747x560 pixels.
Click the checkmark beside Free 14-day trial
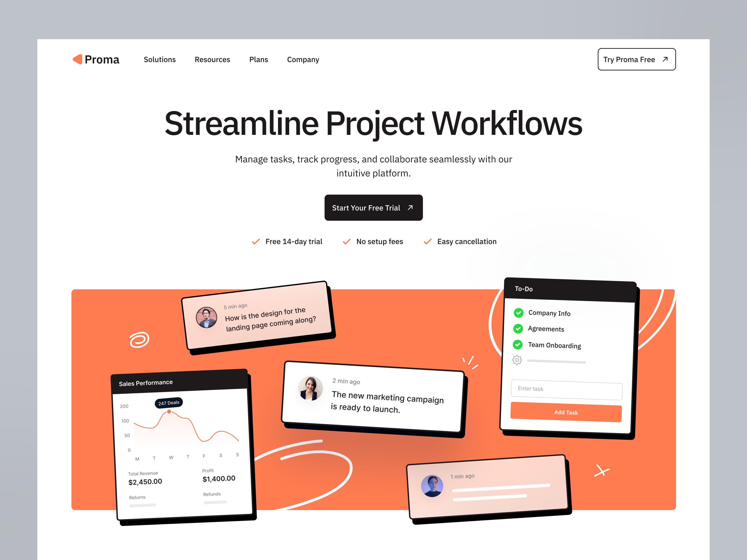pos(256,242)
